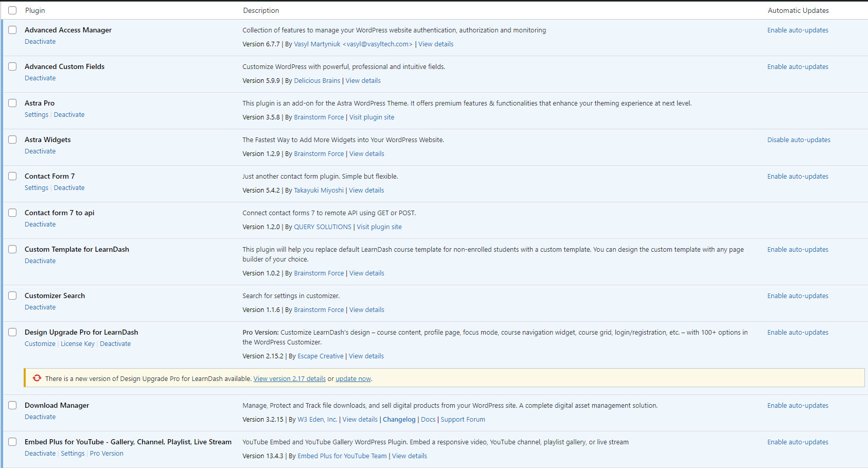Image resolution: width=868 pixels, height=468 pixels.
Task: Deactivate Contact form 7 to api
Action: coord(40,224)
